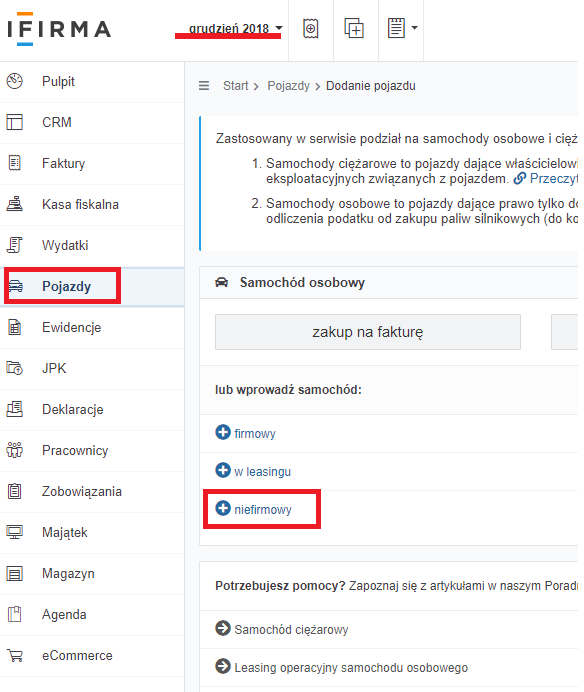Select the Kasa fiskalna cash register icon
The width and height of the screenshot is (584, 692).
(15, 204)
